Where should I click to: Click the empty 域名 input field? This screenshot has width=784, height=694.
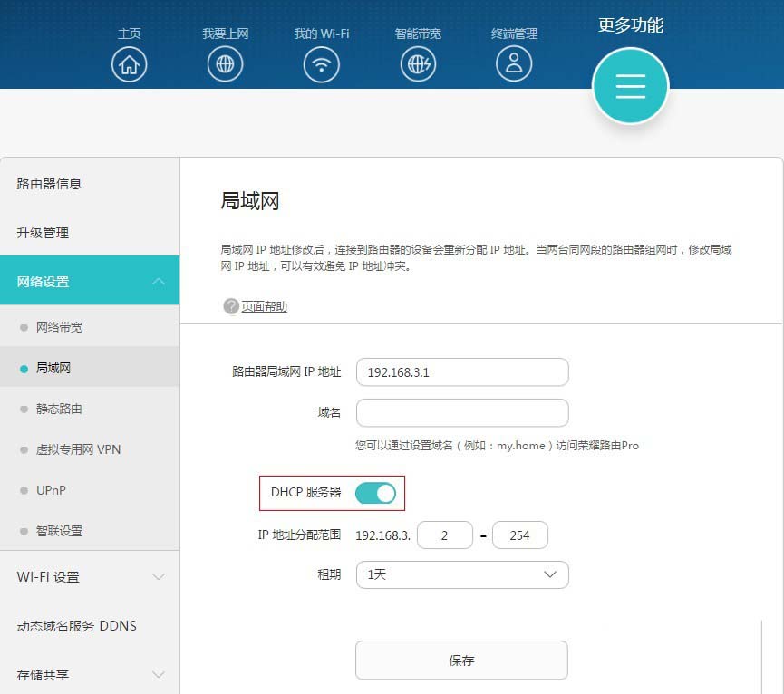462,413
